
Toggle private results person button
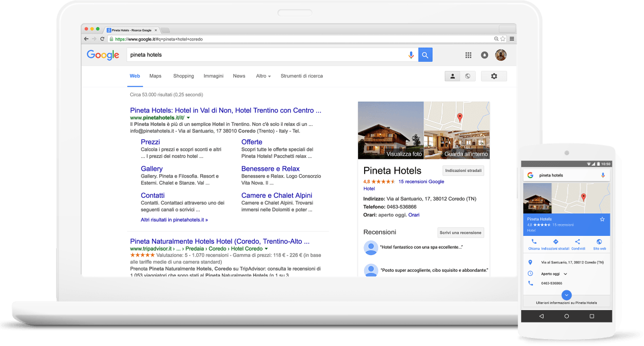pos(452,76)
